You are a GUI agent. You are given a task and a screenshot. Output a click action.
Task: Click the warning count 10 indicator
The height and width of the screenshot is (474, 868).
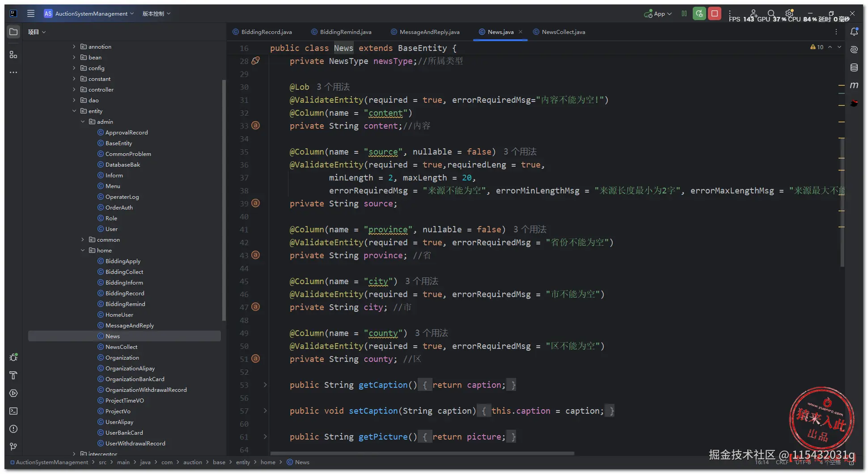click(x=817, y=47)
